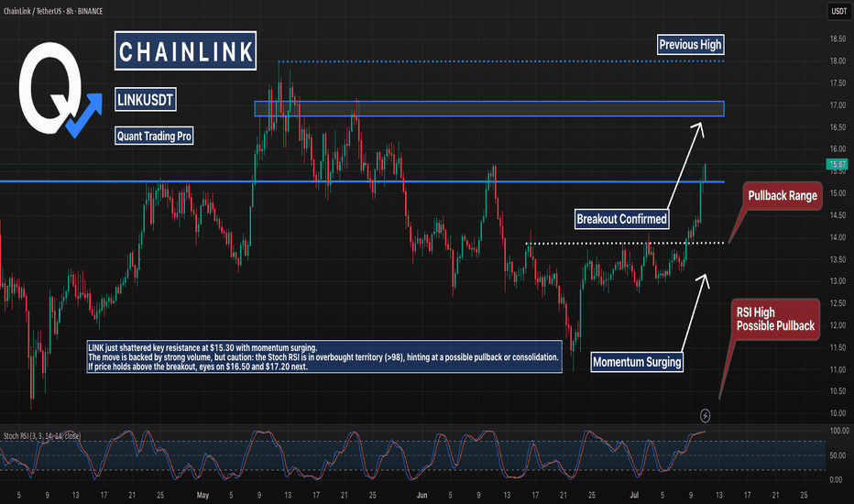Screen dimensions: 854x504
Task: Click the 18.00 price axis value
Action: tap(838, 61)
